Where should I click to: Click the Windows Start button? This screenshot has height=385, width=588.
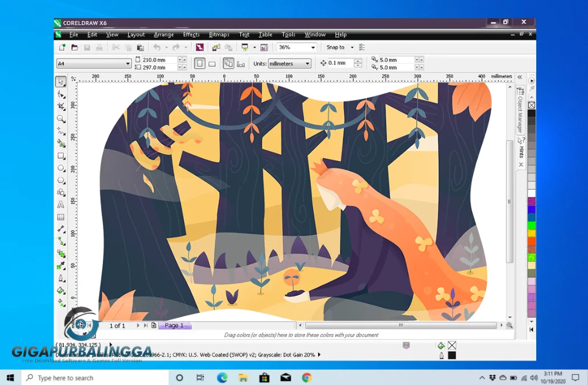point(10,378)
